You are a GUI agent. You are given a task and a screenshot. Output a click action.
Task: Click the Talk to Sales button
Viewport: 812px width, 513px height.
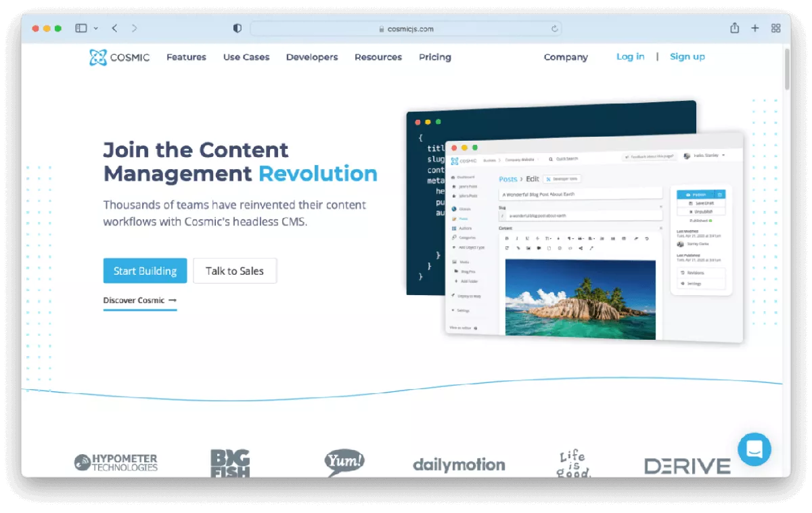click(x=235, y=271)
